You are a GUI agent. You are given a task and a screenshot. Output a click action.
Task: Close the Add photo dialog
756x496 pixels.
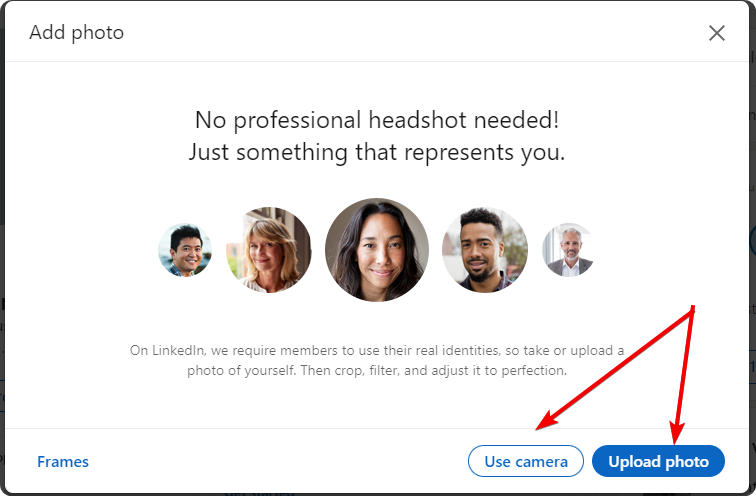pyautogui.click(x=716, y=33)
